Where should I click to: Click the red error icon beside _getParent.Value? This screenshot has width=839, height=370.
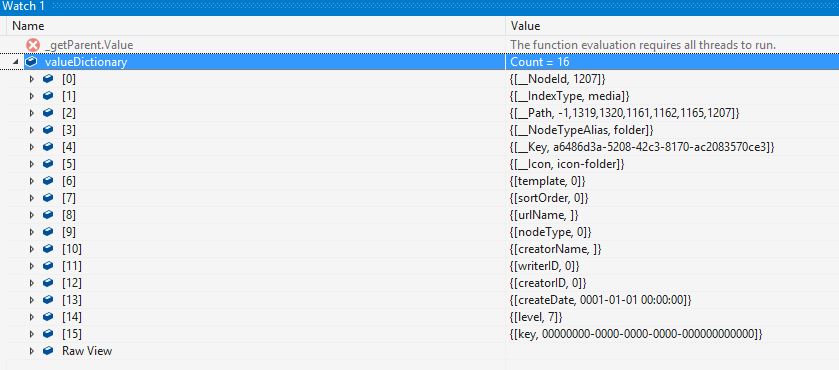[x=33, y=46]
